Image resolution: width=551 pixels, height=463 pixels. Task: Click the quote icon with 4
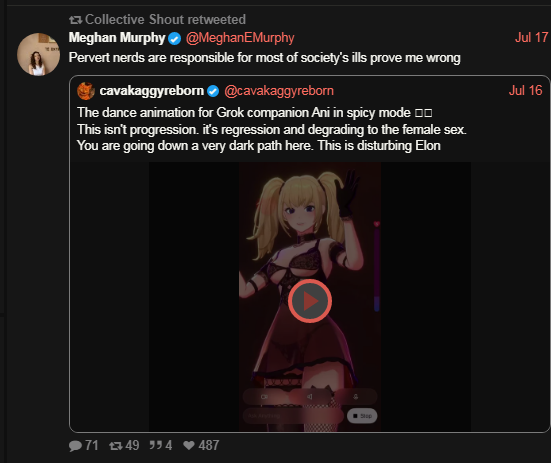tap(156, 445)
